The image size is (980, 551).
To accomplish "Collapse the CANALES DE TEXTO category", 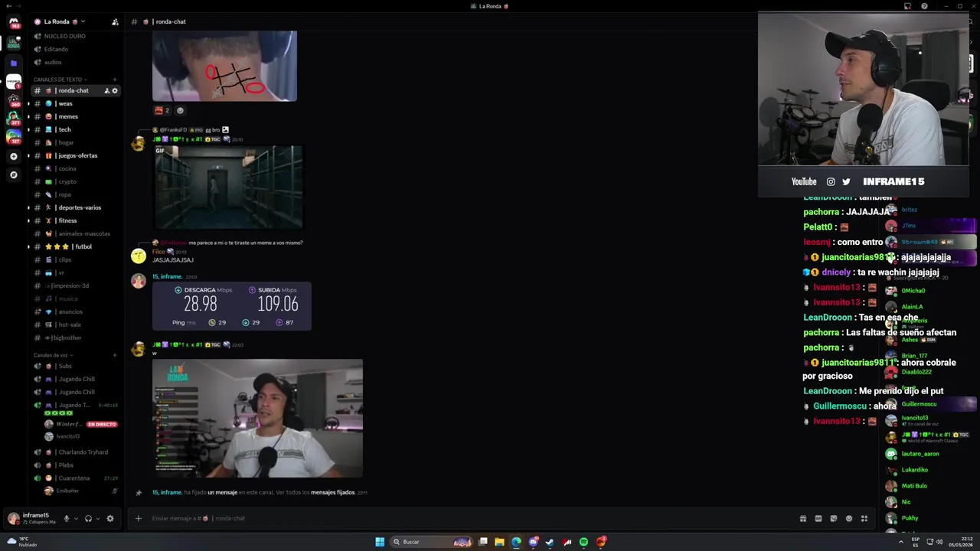I will pyautogui.click(x=60, y=80).
